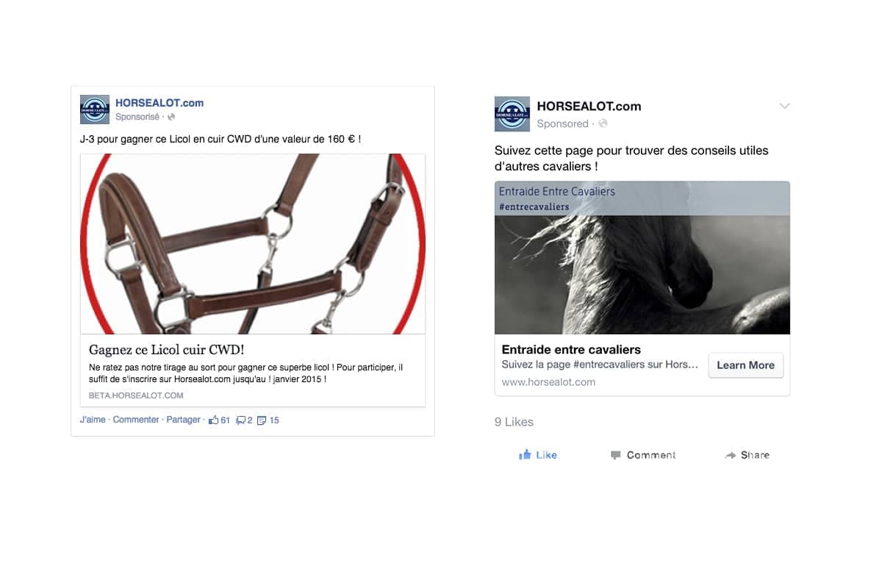This screenshot has height=588, width=882.
Task: Like the right ad with the Like button
Action: click(538, 455)
